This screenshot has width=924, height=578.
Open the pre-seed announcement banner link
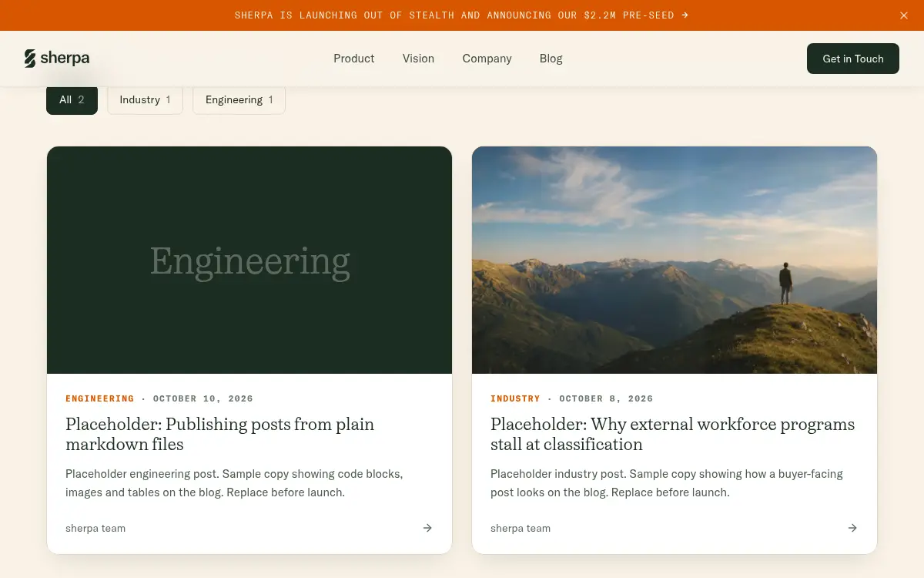click(x=462, y=15)
